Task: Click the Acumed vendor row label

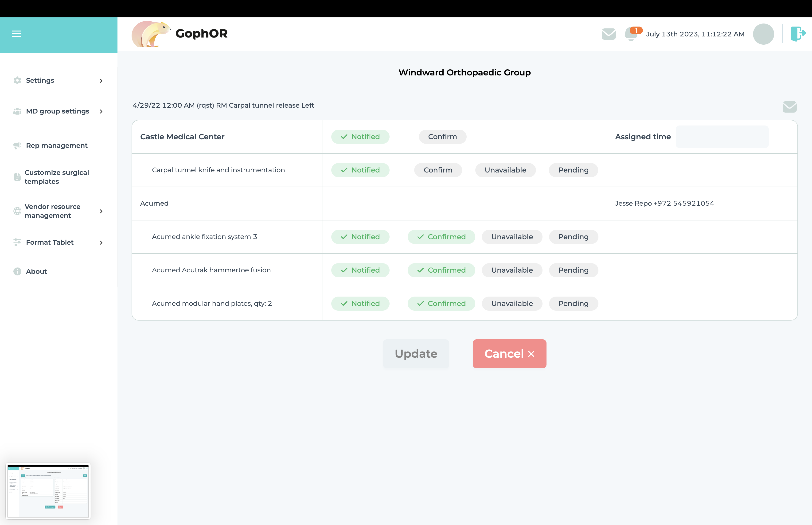Action: click(x=154, y=204)
